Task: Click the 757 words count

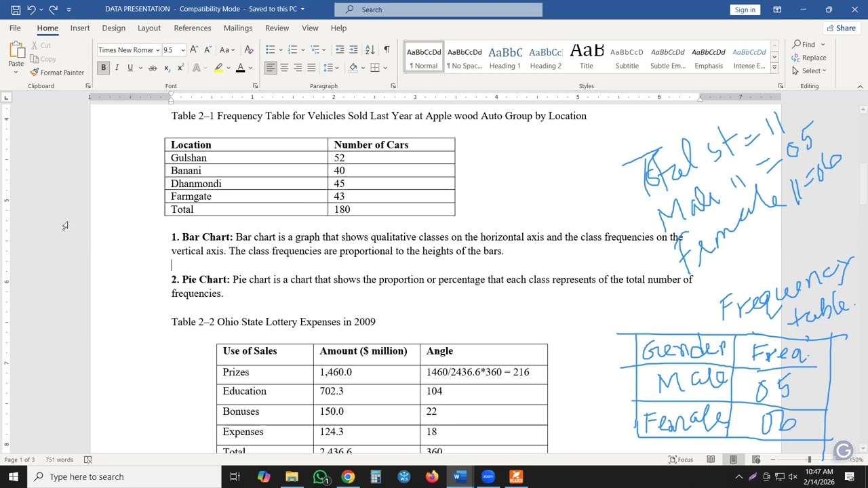Action: pos(60,460)
